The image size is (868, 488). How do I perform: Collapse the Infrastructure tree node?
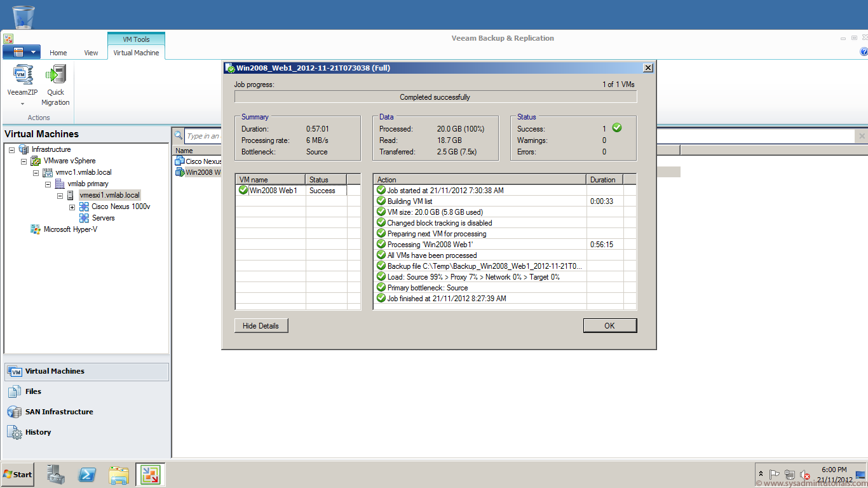tap(12, 149)
